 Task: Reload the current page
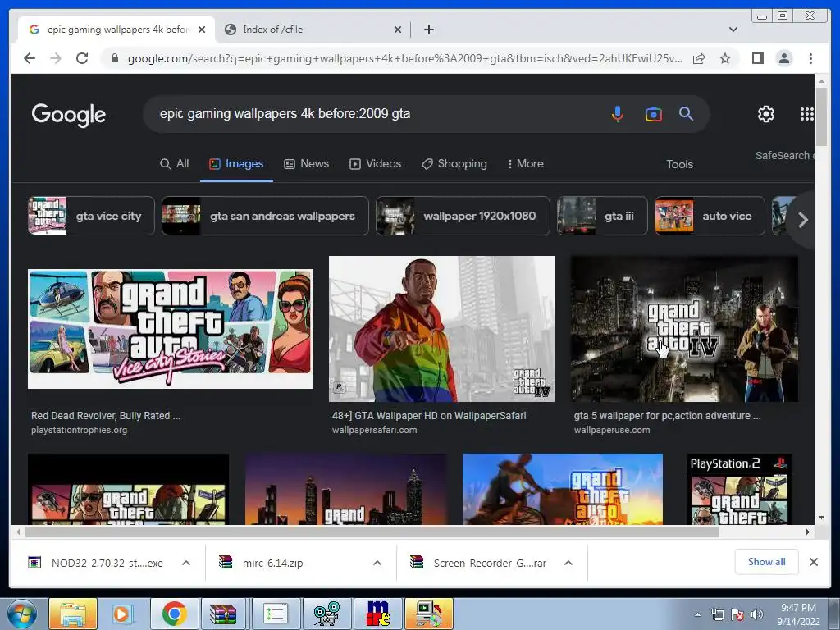tap(82, 58)
